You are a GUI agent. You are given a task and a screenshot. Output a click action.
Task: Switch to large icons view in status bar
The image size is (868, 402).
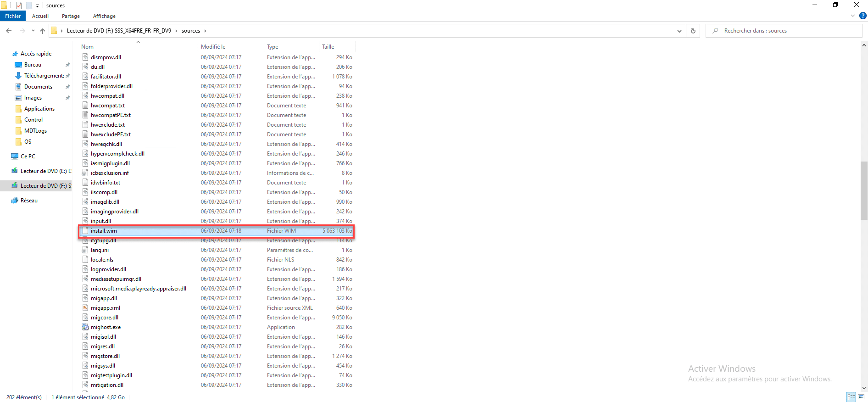tap(861, 397)
